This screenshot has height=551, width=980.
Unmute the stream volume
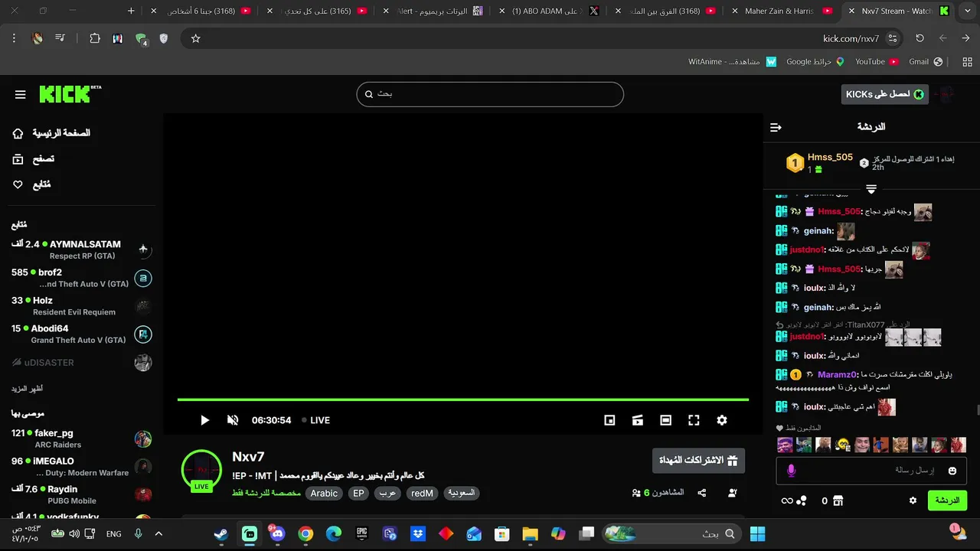[233, 420]
